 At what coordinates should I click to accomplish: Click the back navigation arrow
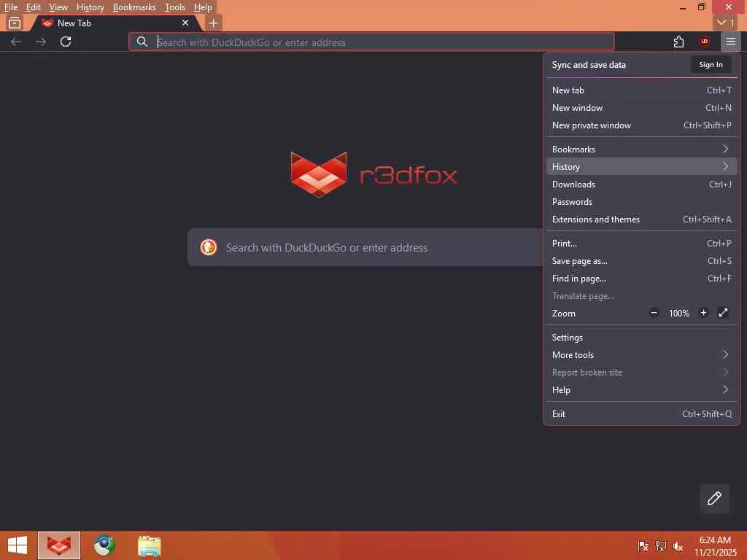point(16,42)
